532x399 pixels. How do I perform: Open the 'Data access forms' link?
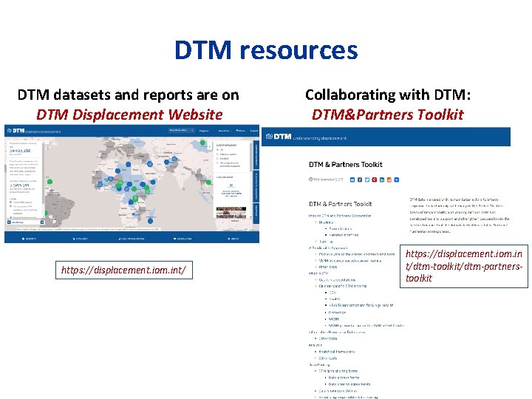tap(344, 378)
